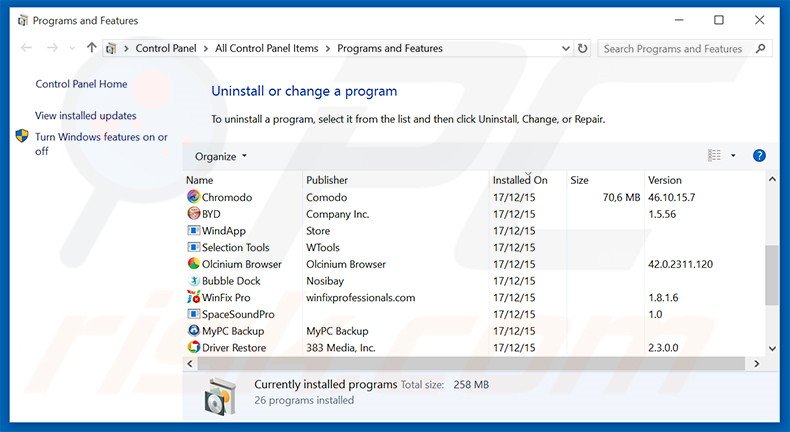
Task: Click the Chromodo program icon
Action: (x=193, y=197)
